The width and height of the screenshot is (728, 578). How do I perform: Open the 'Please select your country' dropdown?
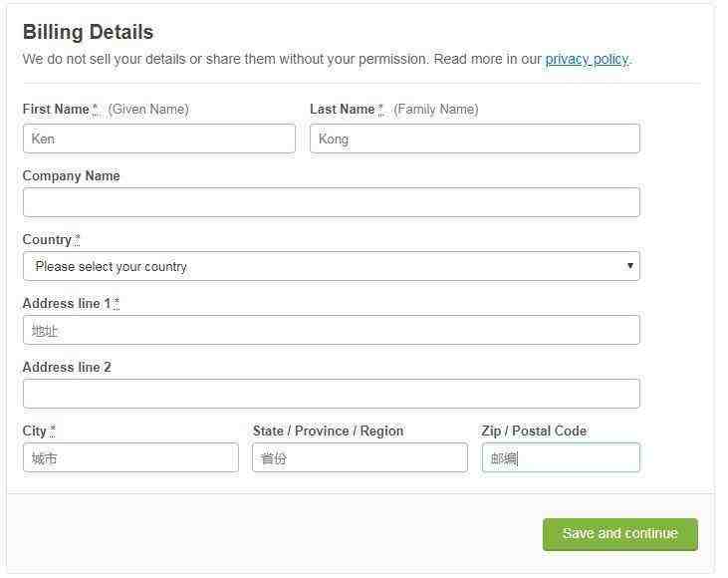point(332,266)
